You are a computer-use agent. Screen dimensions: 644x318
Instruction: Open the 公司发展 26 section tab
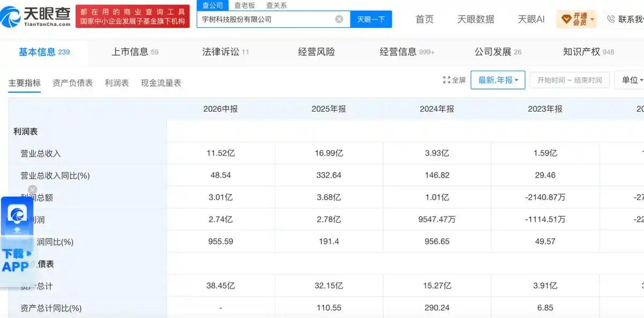click(498, 52)
